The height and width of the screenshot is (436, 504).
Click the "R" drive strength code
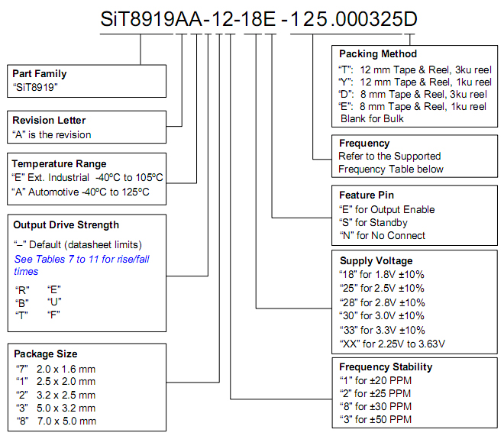[x=22, y=290]
